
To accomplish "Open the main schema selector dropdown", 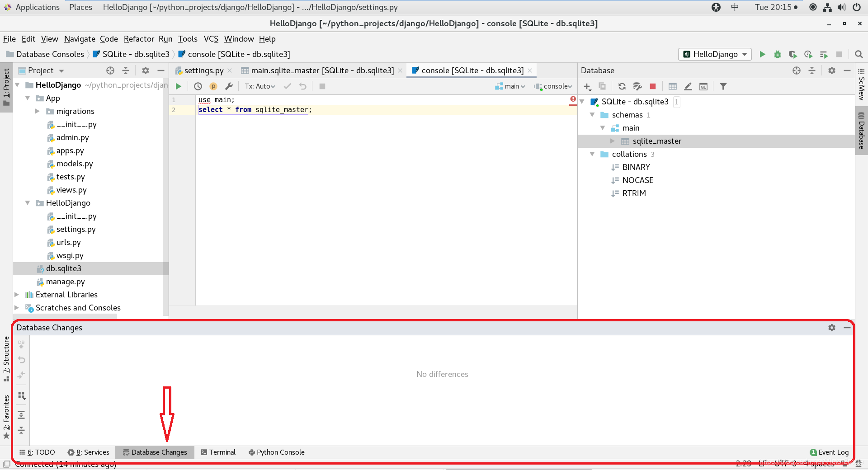I will 510,86.
